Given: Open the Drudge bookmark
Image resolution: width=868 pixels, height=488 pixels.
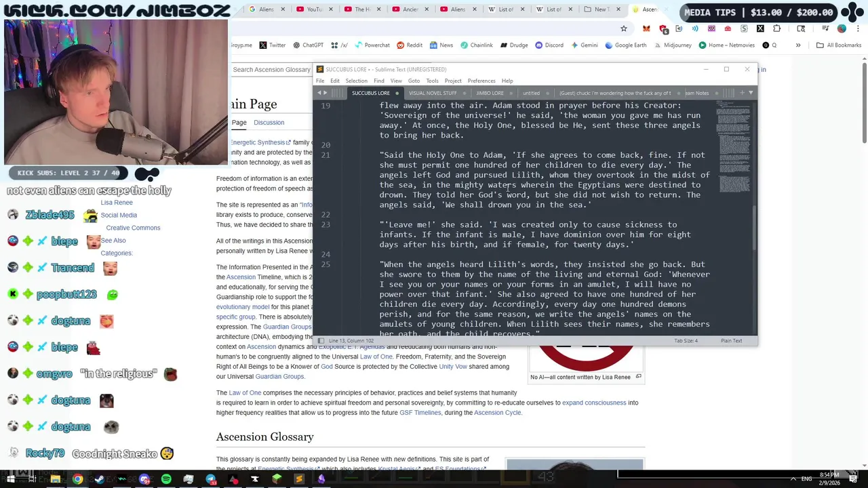Looking at the screenshot, I should click(x=514, y=45).
